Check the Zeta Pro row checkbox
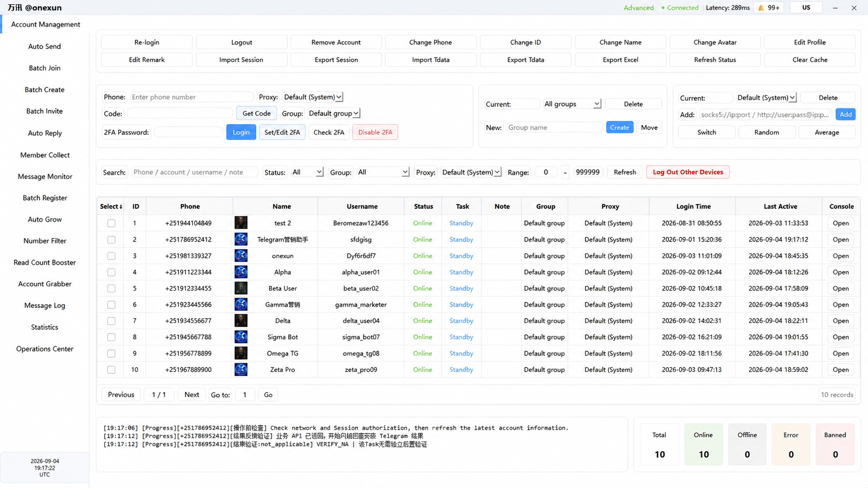868x488 pixels. 111,370
